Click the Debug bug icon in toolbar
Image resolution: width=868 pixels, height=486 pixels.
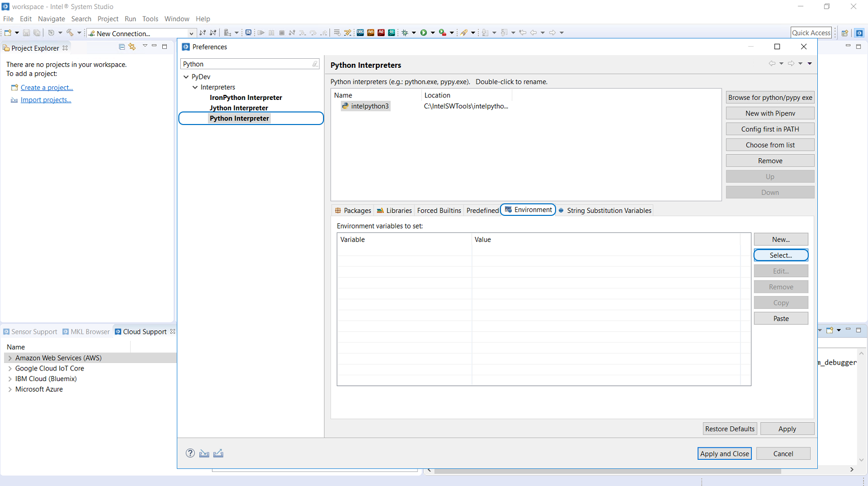pos(405,33)
